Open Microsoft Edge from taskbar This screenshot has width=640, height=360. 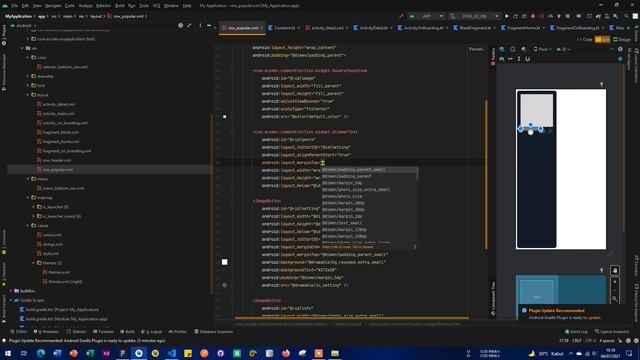(41, 353)
